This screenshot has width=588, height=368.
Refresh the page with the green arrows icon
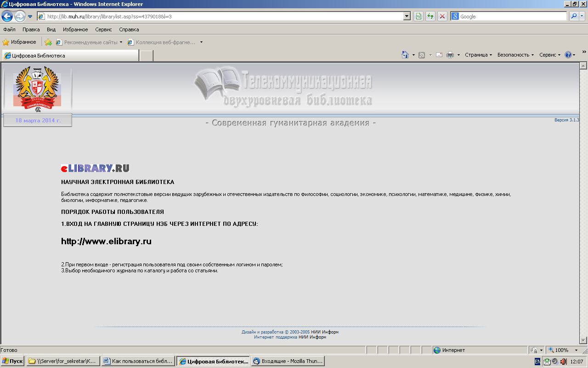[430, 16]
